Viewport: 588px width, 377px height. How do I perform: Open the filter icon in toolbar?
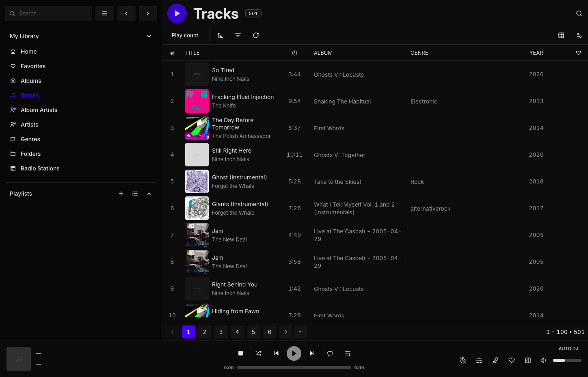pyautogui.click(x=238, y=35)
